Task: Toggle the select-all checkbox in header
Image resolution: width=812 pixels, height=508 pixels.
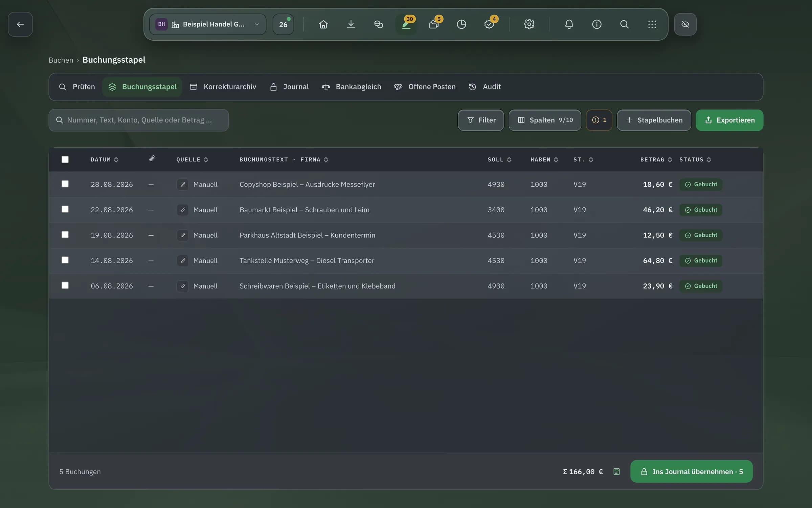Action: (x=65, y=160)
